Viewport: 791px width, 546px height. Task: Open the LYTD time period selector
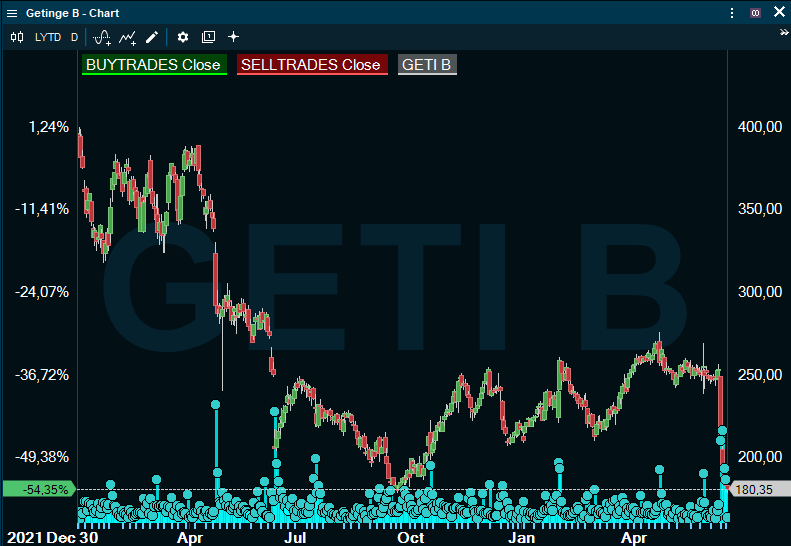coord(48,37)
